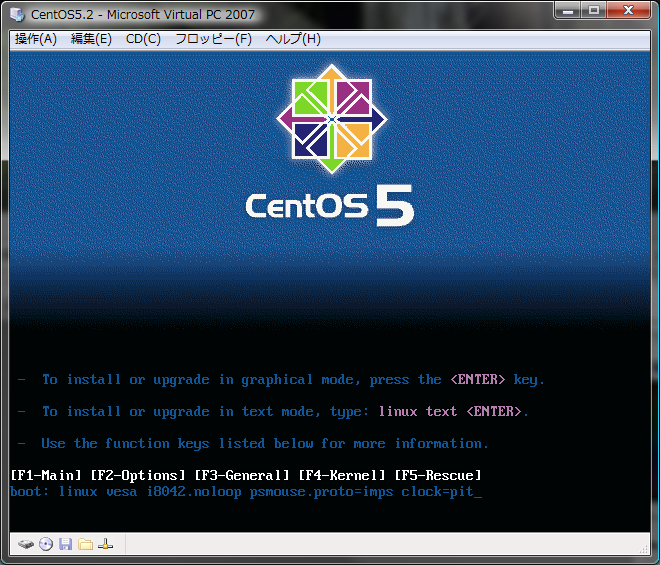Click the 'CentOS5.2 - Microsoft Virtual PC 2007' title
The height and width of the screenshot is (565, 660).
(x=143, y=15)
